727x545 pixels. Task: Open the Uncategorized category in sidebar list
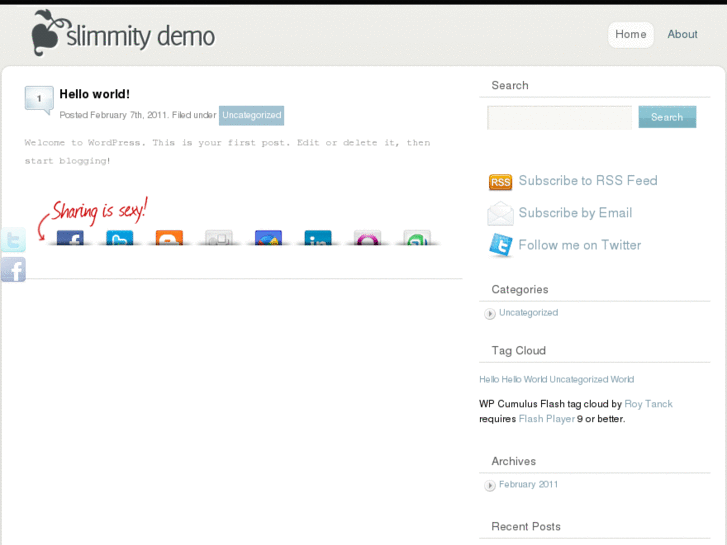click(529, 313)
